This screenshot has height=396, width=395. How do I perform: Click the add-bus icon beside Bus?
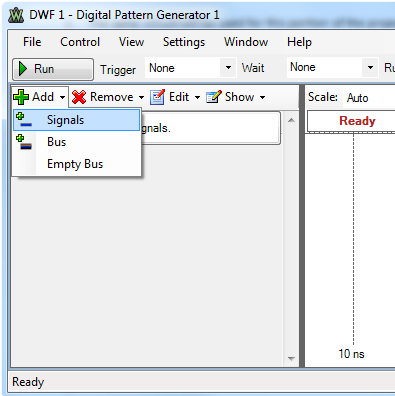coord(24,142)
